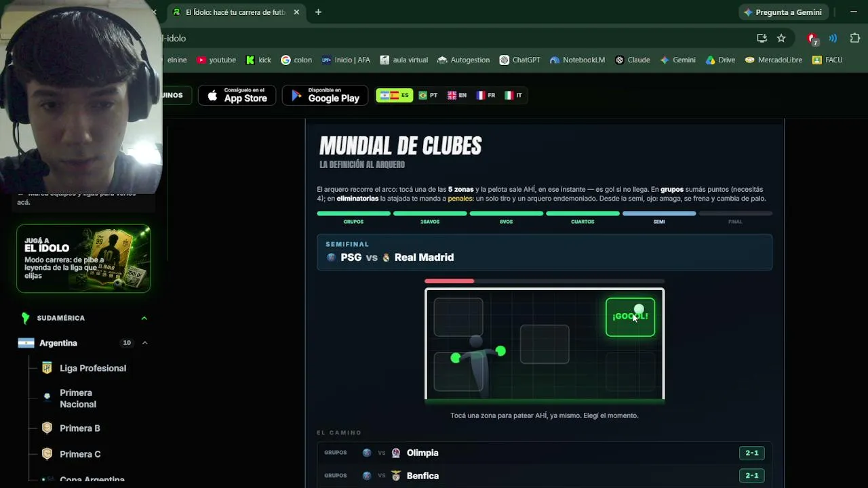Click the Pregunta a Gemini button
This screenshot has height=488, width=868.
(x=783, y=12)
